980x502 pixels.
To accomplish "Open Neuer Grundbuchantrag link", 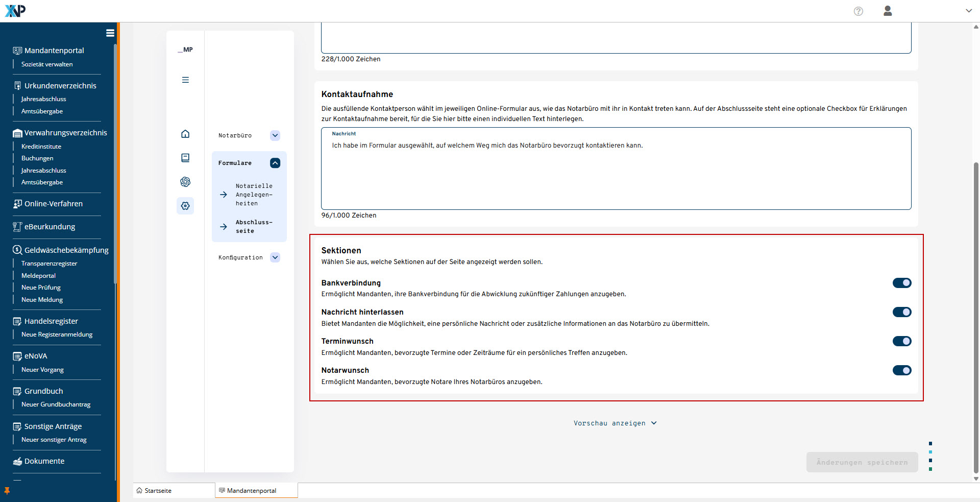I will tap(56, 404).
